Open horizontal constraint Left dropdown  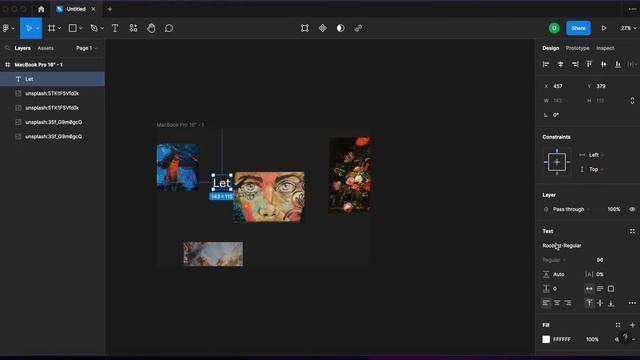click(x=596, y=155)
